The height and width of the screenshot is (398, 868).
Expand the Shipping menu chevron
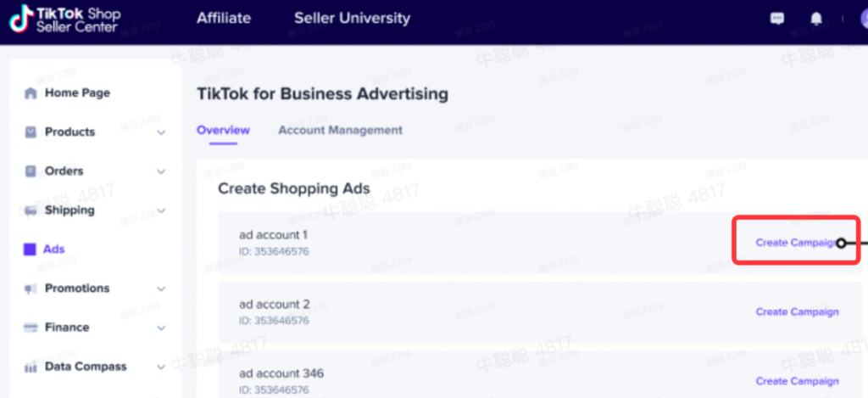(x=161, y=210)
